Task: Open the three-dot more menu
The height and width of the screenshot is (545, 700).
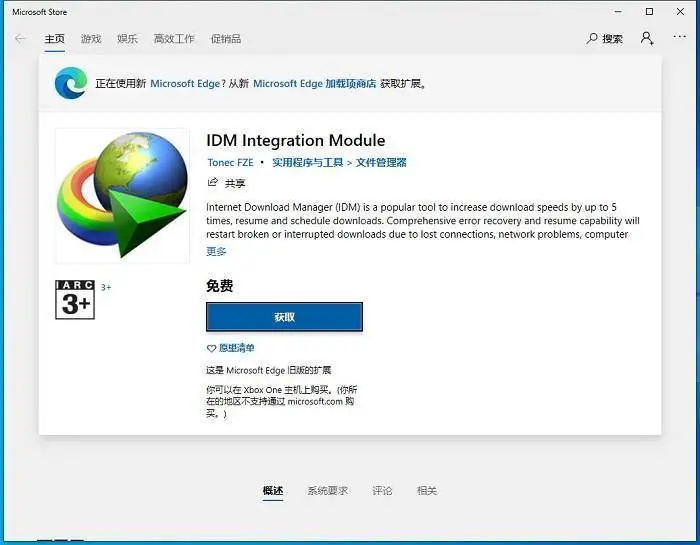Action: tap(679, 37)
